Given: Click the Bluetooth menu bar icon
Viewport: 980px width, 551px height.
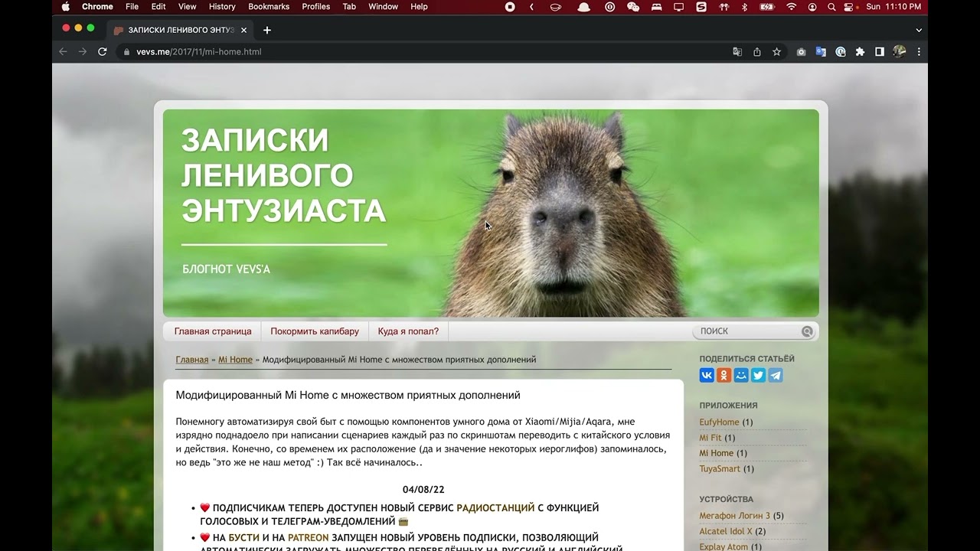Looking at the screenshot, I should point(744,6).
